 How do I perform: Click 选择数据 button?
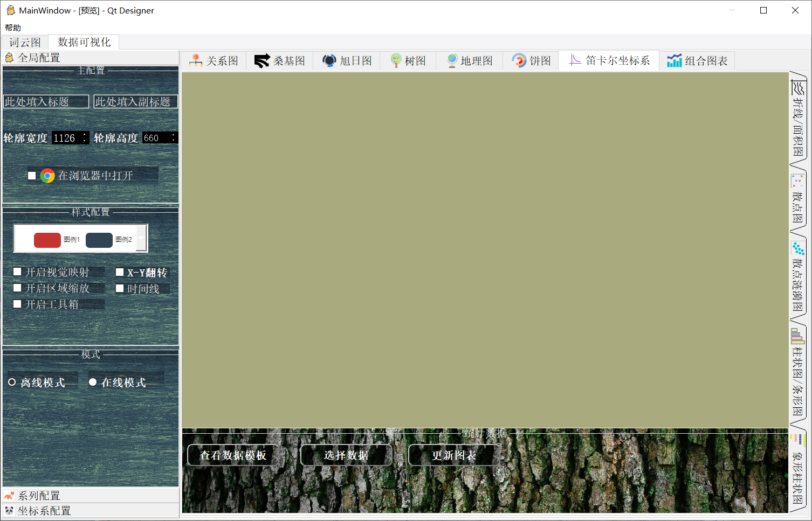(x=346, y=455)
